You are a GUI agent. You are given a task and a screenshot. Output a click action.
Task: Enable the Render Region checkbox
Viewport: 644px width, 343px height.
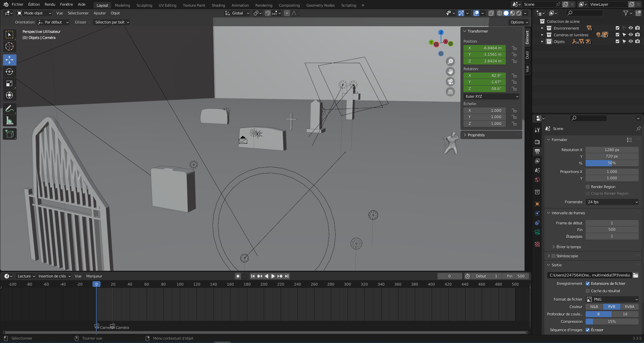click(x=588, y=186)
